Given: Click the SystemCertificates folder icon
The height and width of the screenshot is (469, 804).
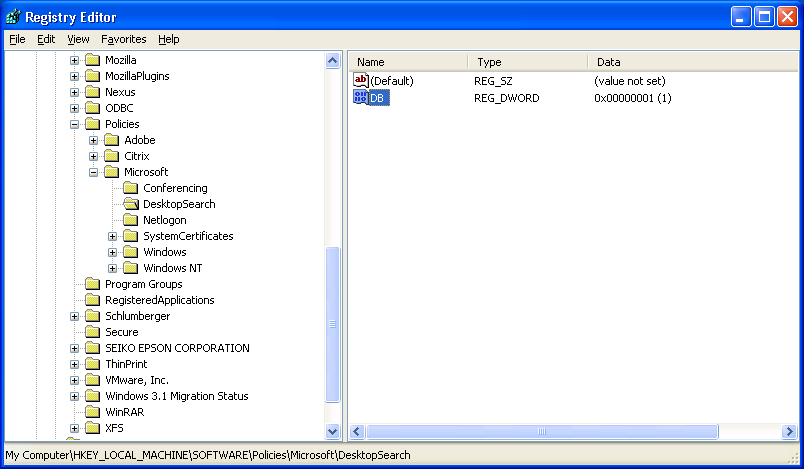Looking at the screenshot, I should coord(131,236).
